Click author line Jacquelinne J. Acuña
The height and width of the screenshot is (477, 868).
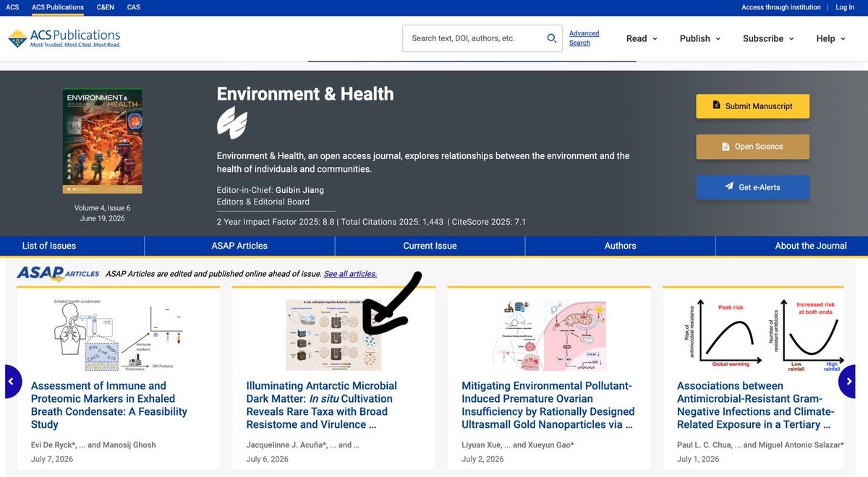[x=303, y=444]
